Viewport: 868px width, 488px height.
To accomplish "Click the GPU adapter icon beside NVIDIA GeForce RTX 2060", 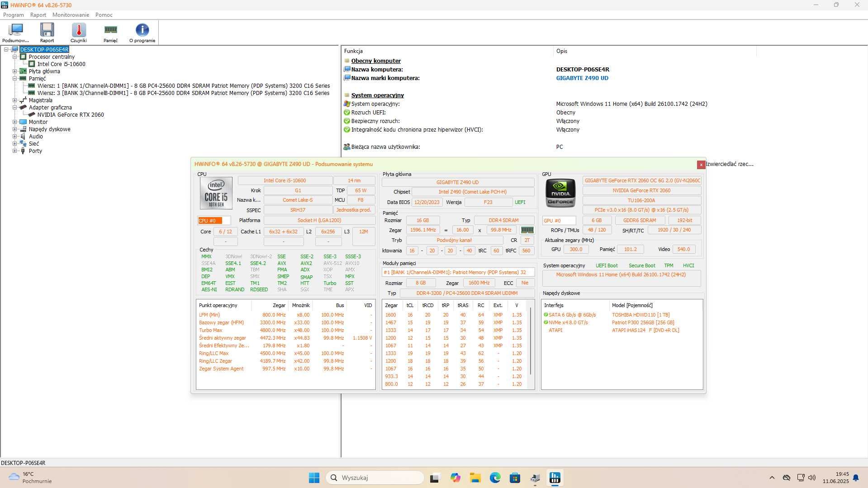I will point(32,114).
